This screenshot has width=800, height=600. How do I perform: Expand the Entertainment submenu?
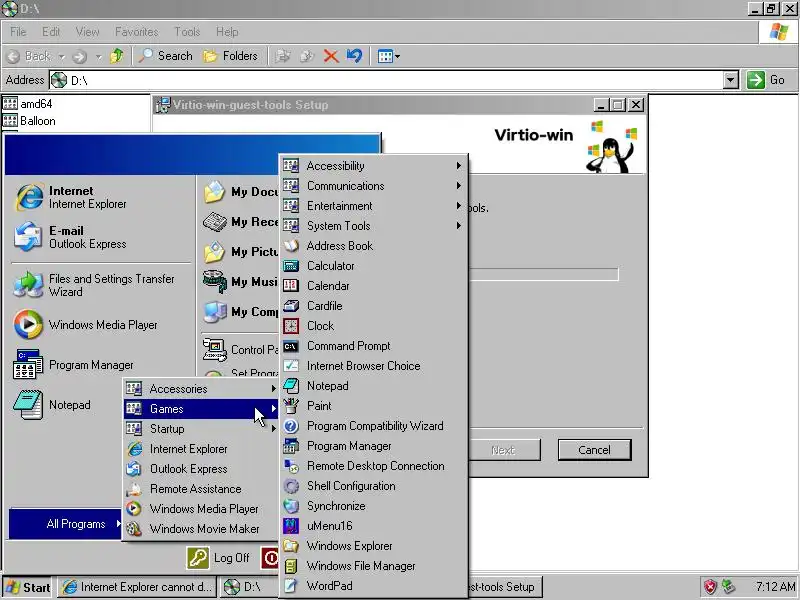click(x=373, y=206)
